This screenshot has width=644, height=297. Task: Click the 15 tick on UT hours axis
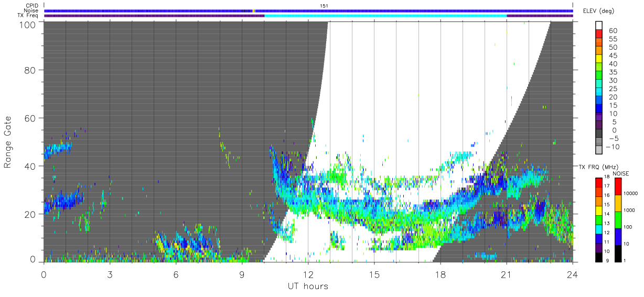tap(374, 274)
